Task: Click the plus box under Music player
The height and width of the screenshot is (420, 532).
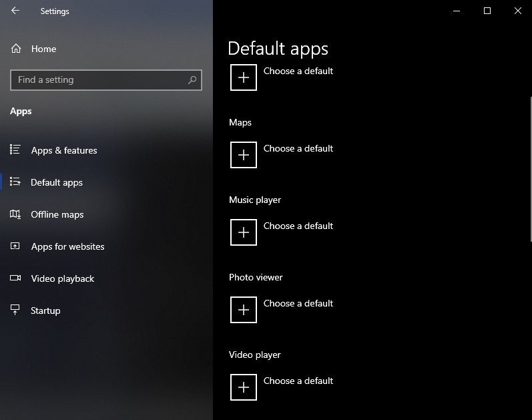Action: click(x=243, y=232)
